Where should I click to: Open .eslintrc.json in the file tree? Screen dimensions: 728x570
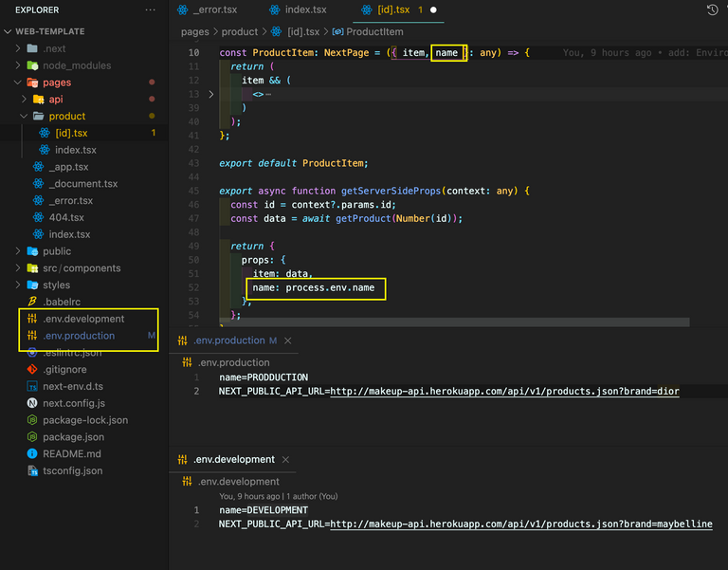(x=72, y=353)
